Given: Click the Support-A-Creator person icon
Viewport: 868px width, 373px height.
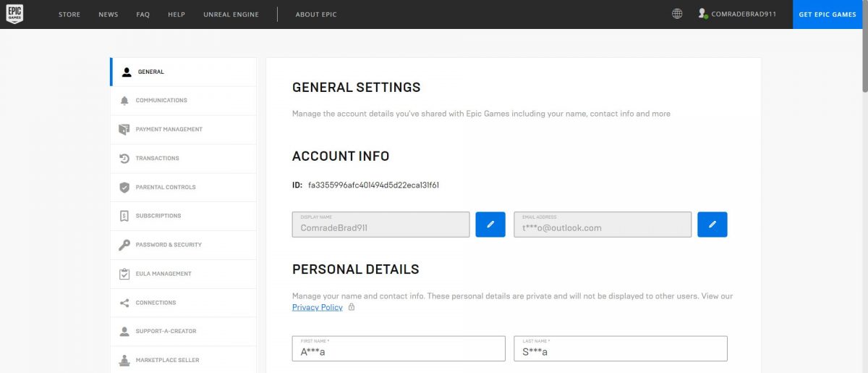Looking at the screenshot, I should [124, 331].
